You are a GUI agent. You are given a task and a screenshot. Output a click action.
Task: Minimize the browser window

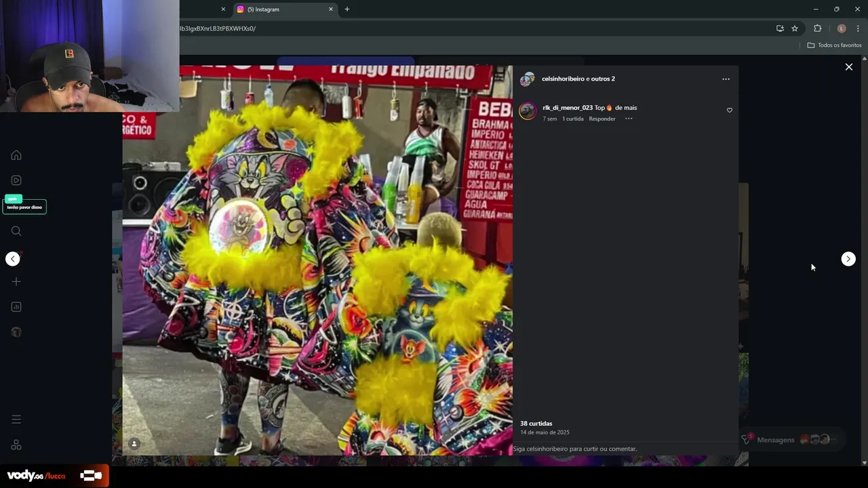816,9
